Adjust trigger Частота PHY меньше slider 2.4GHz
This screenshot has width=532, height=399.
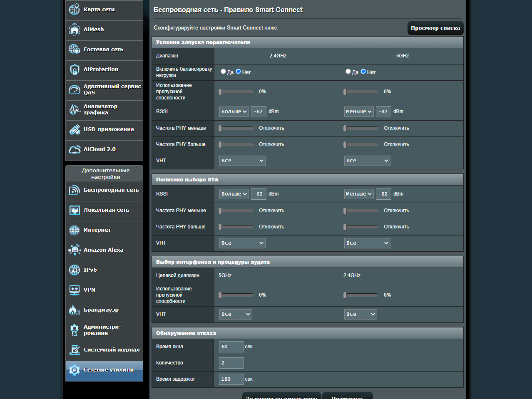236,128
